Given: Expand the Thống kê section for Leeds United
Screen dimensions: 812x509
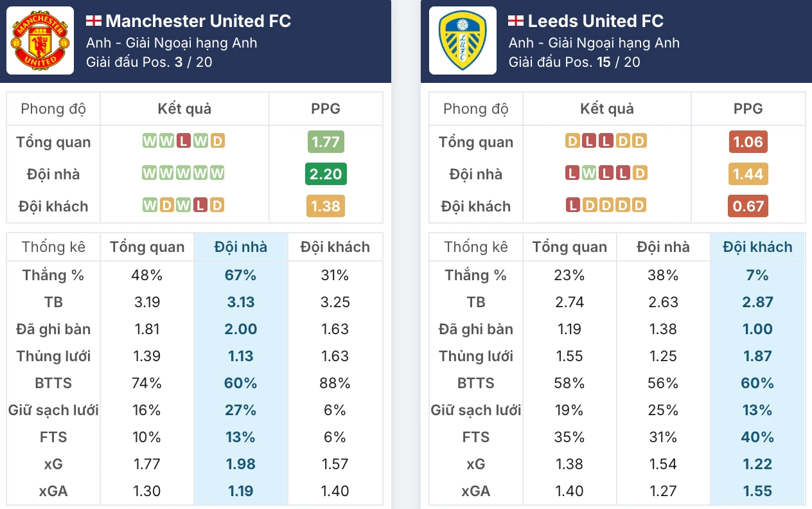Looking at the screenshot, I should 475,247.
